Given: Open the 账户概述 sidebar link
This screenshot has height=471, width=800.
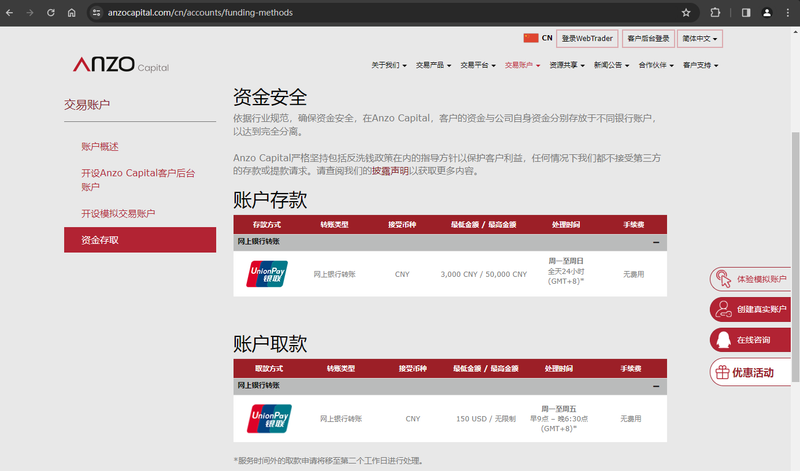Looking at the screenshot, I should click(x=99, y=147).
